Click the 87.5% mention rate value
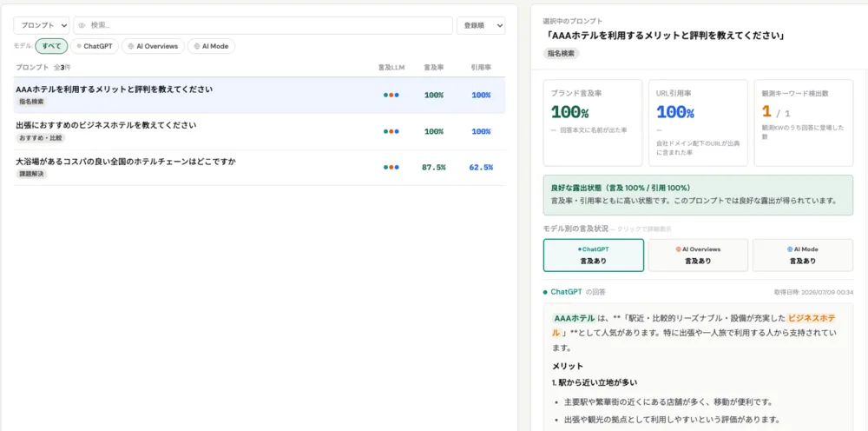This screenshot has width=868, height=431. point(433,168)
